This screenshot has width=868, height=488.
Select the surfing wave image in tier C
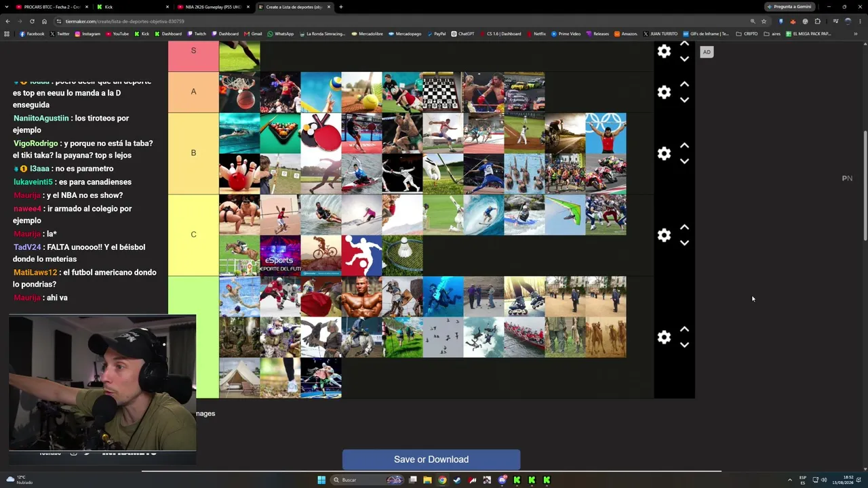(484, 214)
